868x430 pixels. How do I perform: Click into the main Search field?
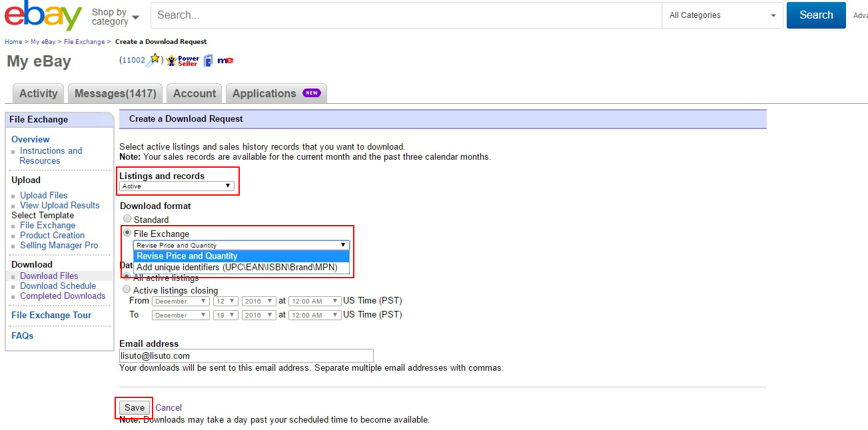pyautogui.click(x=406, y=15)
